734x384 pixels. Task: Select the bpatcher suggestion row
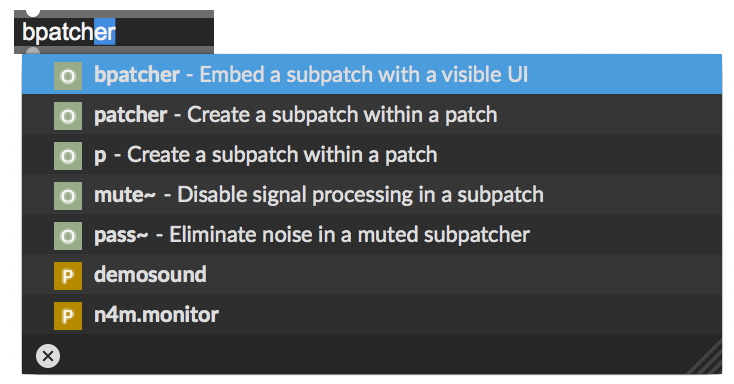pos(372,74)
